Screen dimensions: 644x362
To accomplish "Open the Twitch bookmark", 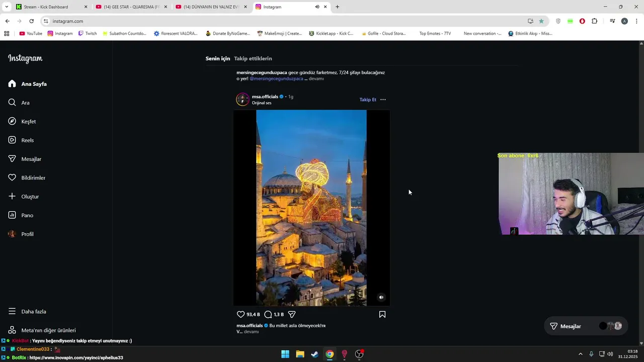I will coord(88,34).
